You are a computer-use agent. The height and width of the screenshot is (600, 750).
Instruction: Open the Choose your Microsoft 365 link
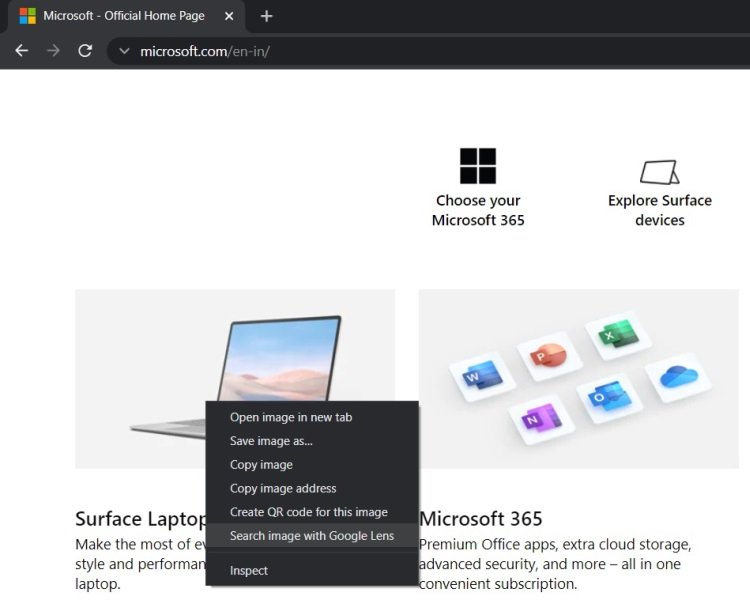click(x=478, y=210)
